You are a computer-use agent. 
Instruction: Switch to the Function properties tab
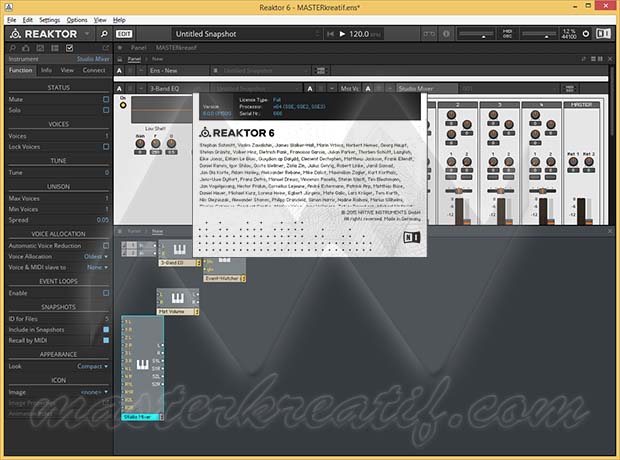point(21,70)
